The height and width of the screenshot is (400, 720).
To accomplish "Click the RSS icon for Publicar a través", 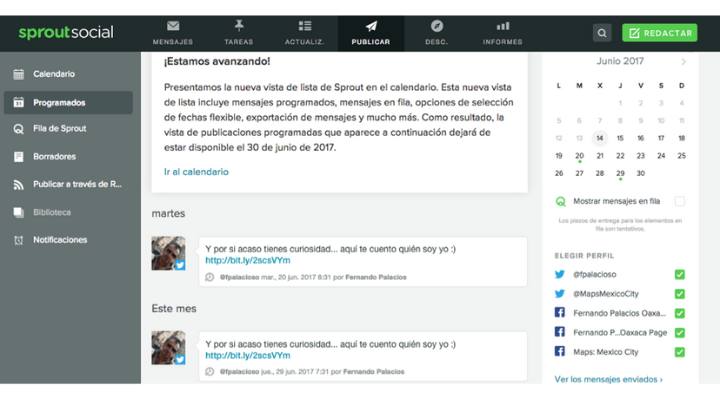I will click(x=18, y=185).
